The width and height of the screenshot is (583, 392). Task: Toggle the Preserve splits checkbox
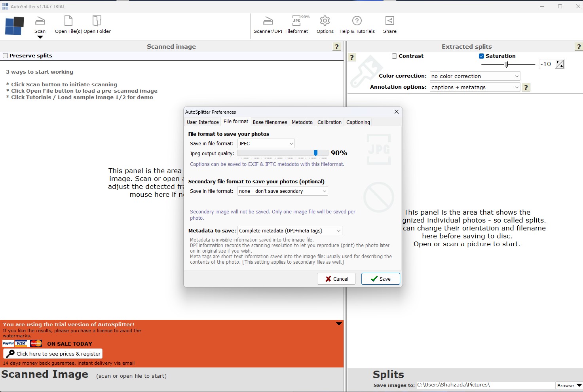point(6,56)
